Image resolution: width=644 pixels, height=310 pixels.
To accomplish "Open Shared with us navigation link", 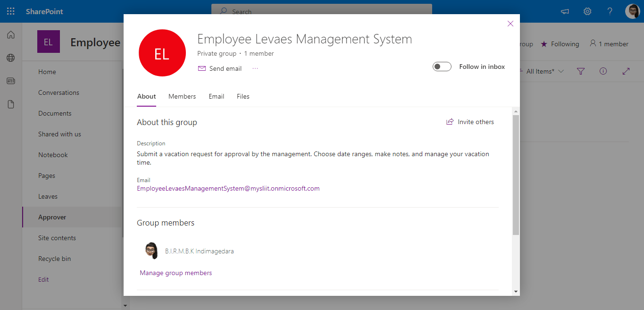I will click(59, 134).
